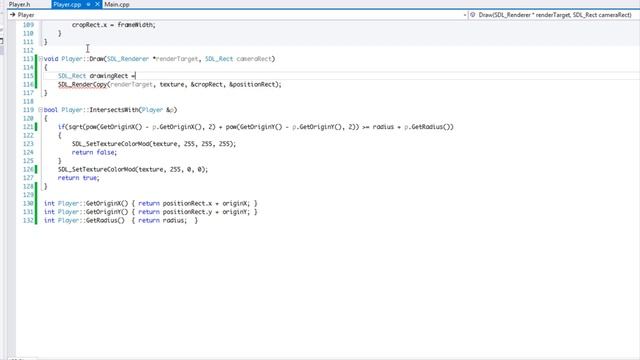The width and height of the screenshot is (640, 360).
Task: Switch to the Player.h tab
Action: click(x=19, y=4)
